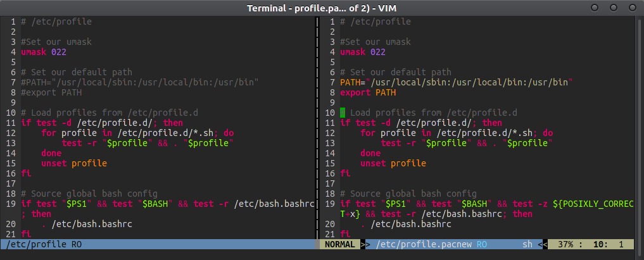Click the uncommented 'export PATH' line in pacnew pane
The width and height of the screenshot is (644, 260).
[x=368, y=93]
